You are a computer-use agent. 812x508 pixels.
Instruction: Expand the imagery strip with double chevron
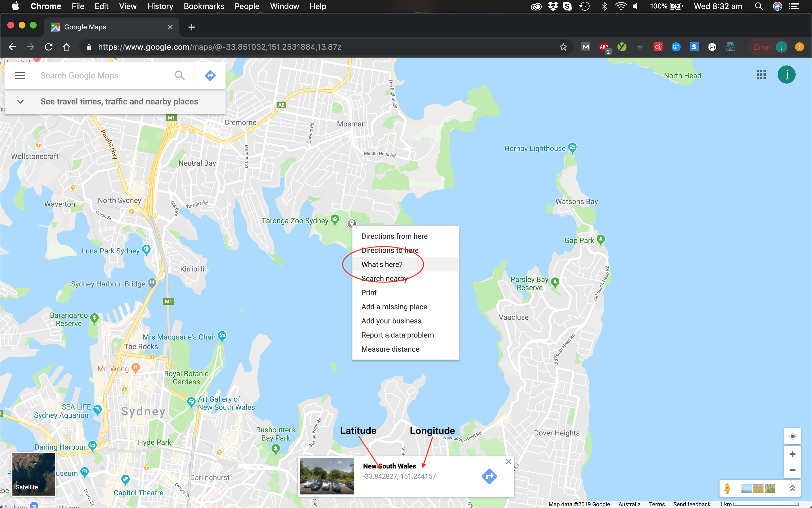(792, 488)
